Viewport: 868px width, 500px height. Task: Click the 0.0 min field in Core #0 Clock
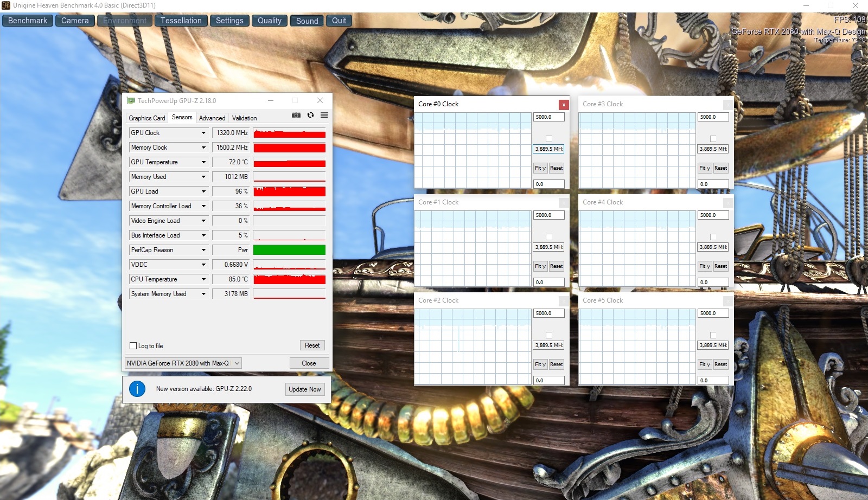(x=549, y=184)
